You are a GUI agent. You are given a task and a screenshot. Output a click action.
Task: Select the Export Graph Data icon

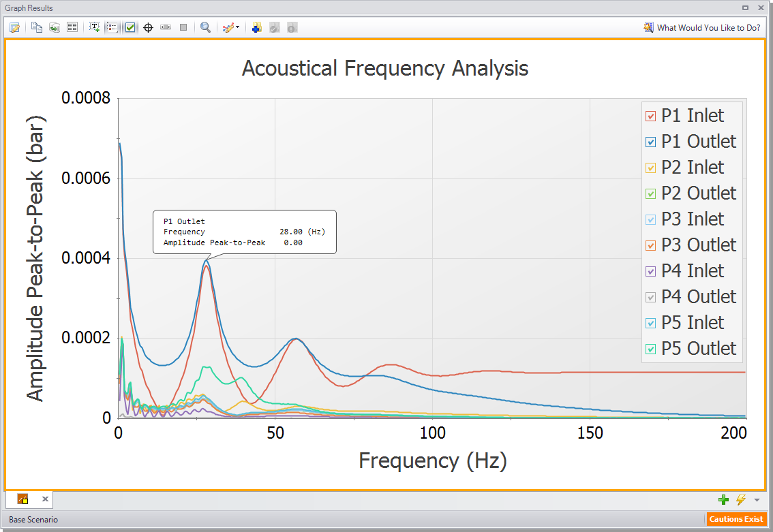(x=54, y=27)
